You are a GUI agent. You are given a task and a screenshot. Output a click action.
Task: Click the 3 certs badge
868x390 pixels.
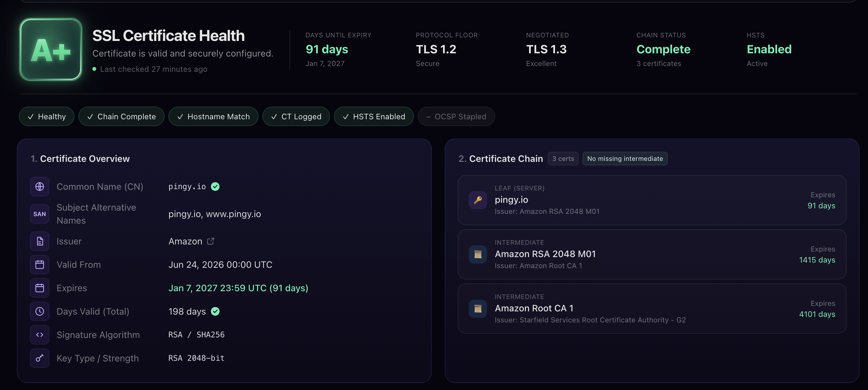coord(563,159)
